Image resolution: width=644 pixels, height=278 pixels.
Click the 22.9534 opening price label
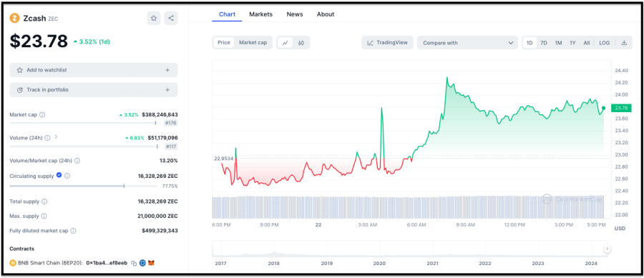(223, 158)
